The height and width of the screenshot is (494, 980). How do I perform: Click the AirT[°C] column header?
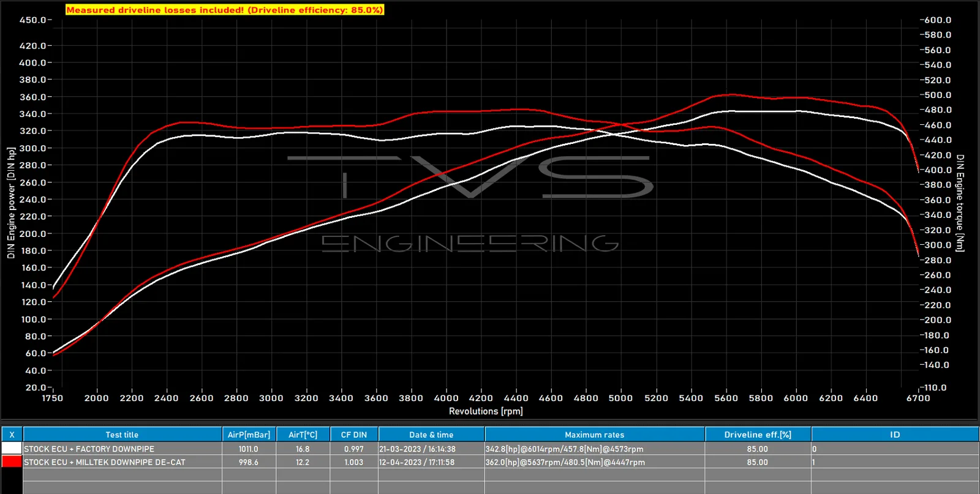coord(303,435)
